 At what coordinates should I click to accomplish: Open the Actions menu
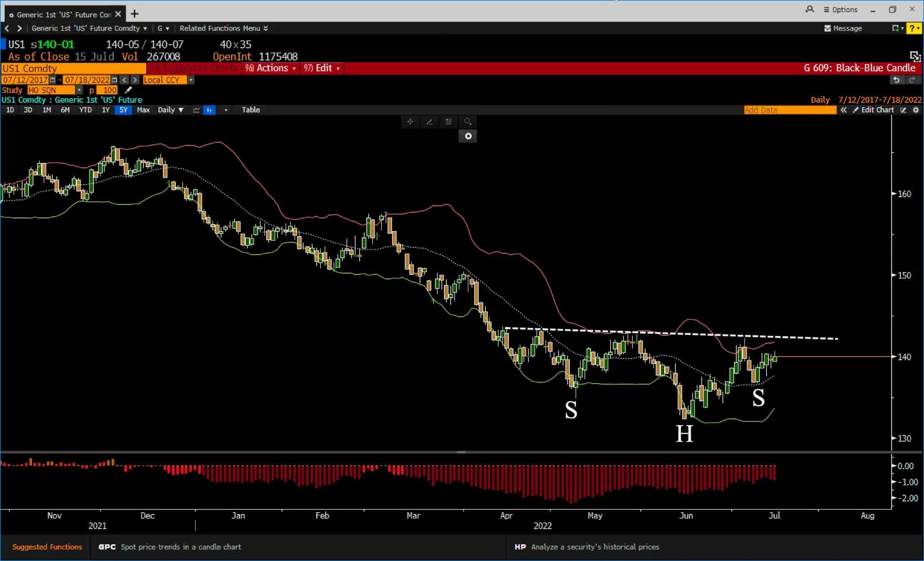coord(271,68)
